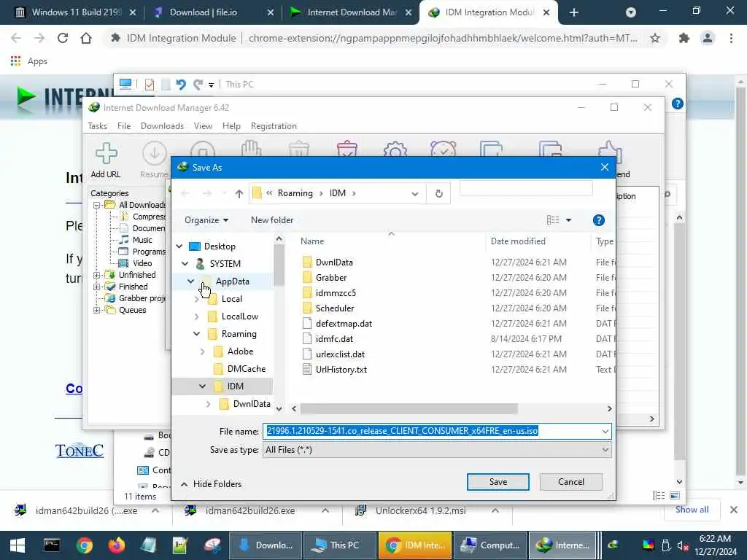
Task: Click the muted volume tray icon
Action: pyautogui.click(x=682, y=545)
